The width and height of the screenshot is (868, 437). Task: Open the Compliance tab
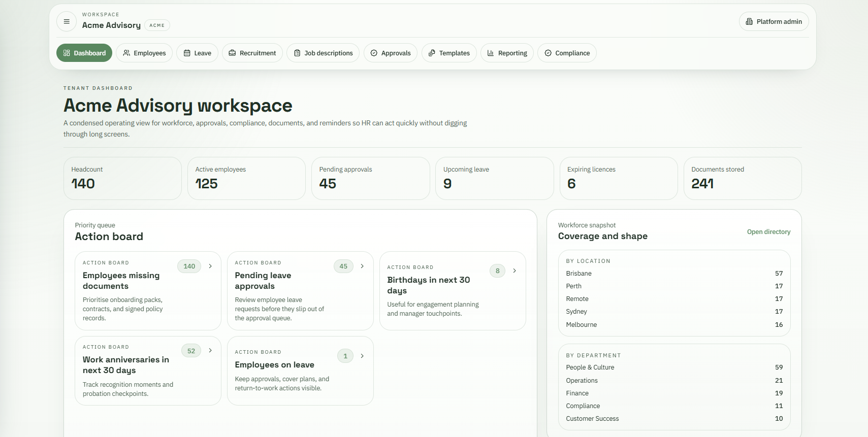coord(567,53)
